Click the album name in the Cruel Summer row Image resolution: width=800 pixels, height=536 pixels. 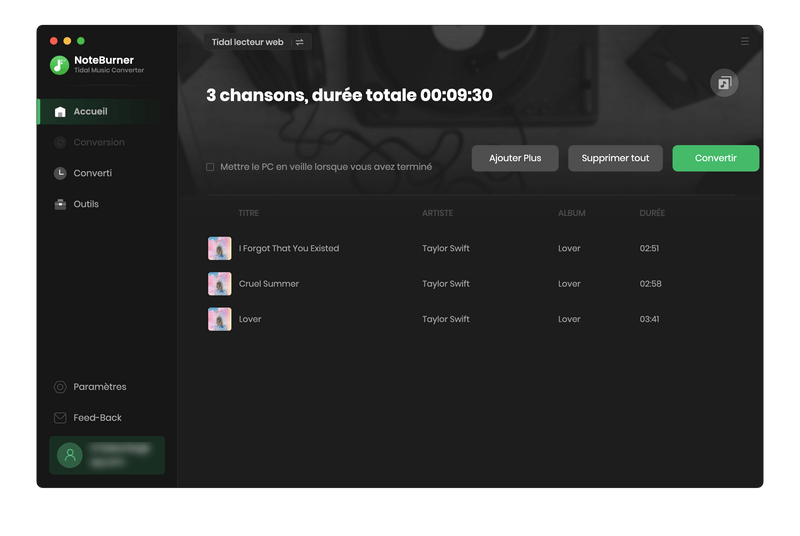tap(569, 284)
